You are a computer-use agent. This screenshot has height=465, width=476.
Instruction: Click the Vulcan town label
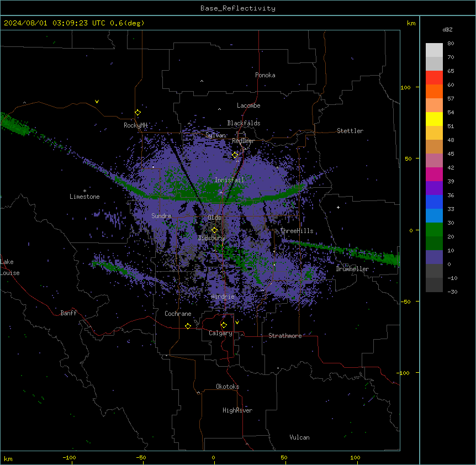point(300,437)
